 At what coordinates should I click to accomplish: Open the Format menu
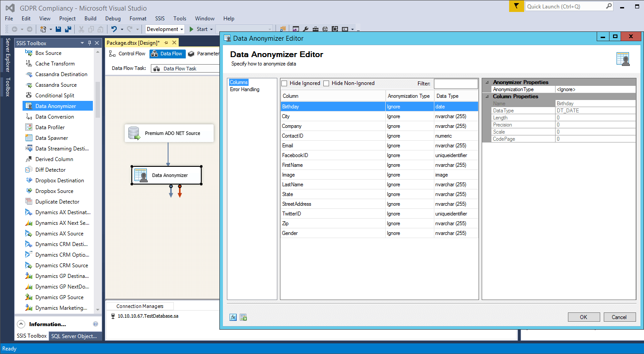pos(138,19)
